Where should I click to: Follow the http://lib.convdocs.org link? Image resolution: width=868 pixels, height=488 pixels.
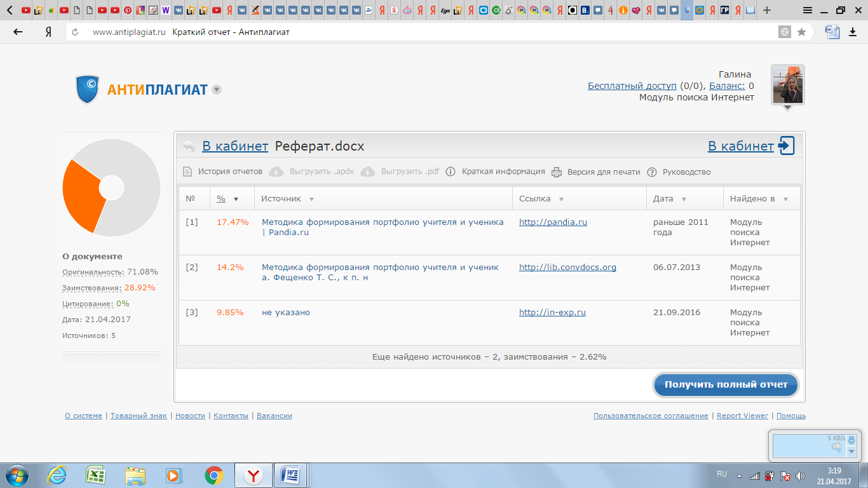pyautogui.click(x=567, y=268)
